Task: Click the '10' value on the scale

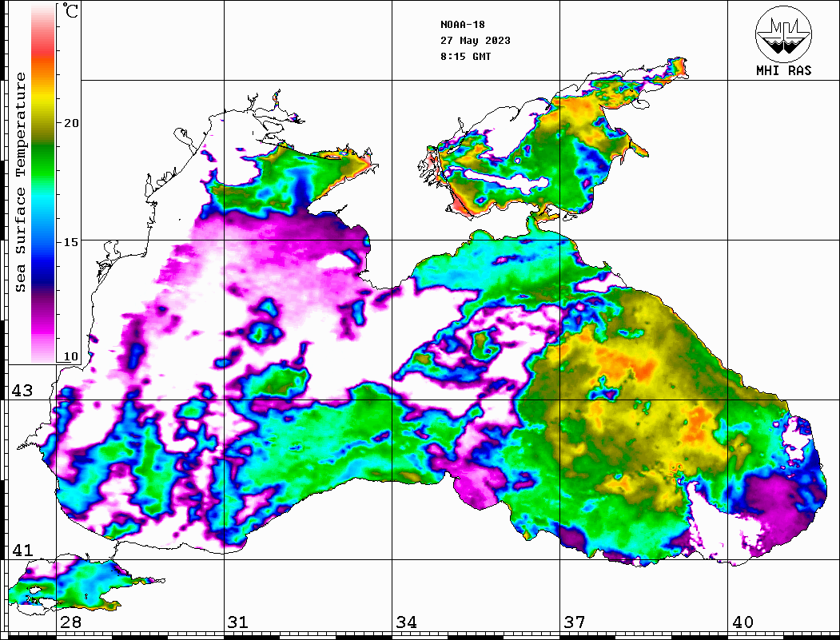Action: coord(70,356)
